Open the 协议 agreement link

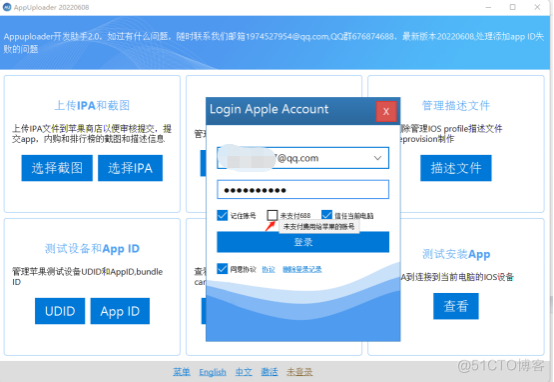pyautogui.click(x=268, y=270)
